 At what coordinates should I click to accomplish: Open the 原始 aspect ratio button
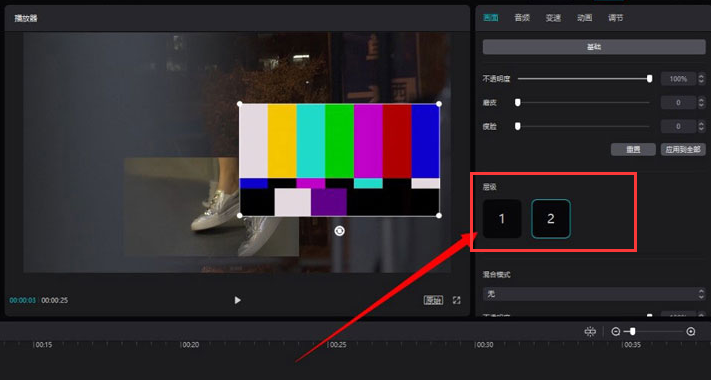pos(433,300)
